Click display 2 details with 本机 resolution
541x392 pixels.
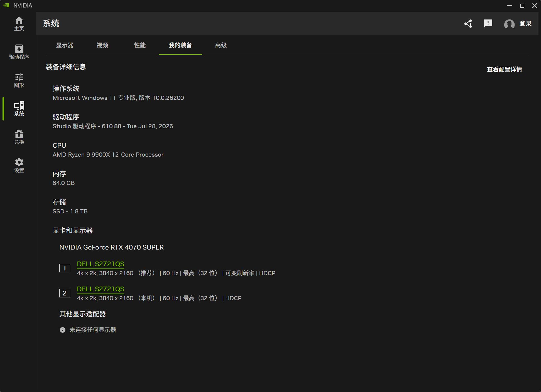pos(159,298)
